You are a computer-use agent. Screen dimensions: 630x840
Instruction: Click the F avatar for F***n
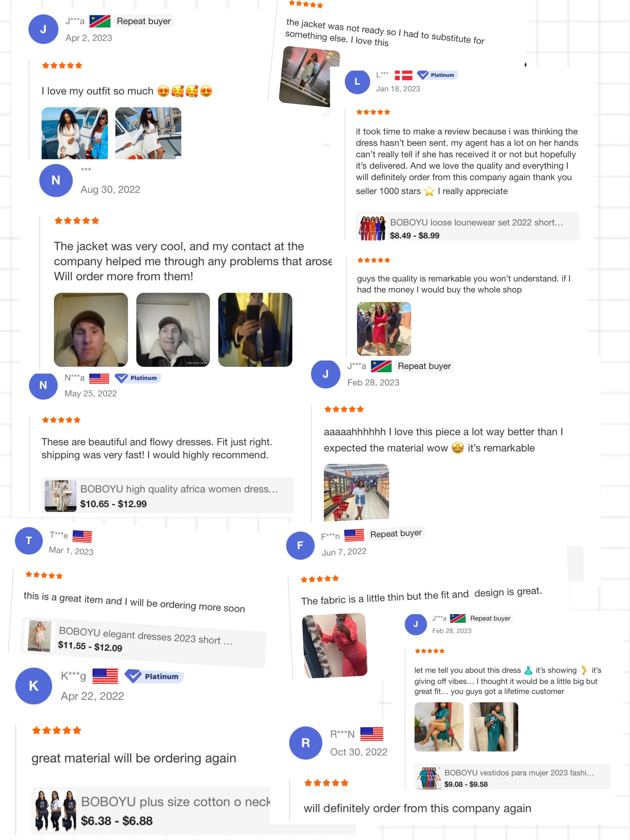(300, 545)
